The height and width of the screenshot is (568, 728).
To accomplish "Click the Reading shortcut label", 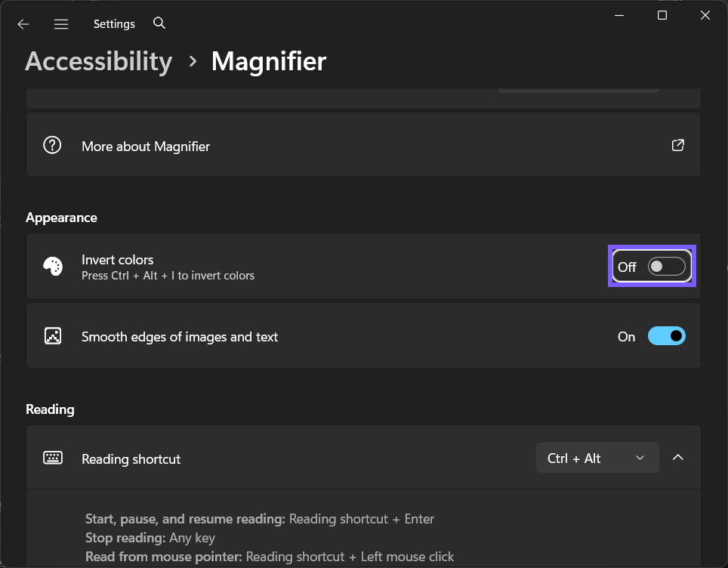I will (x=131, y=459).
